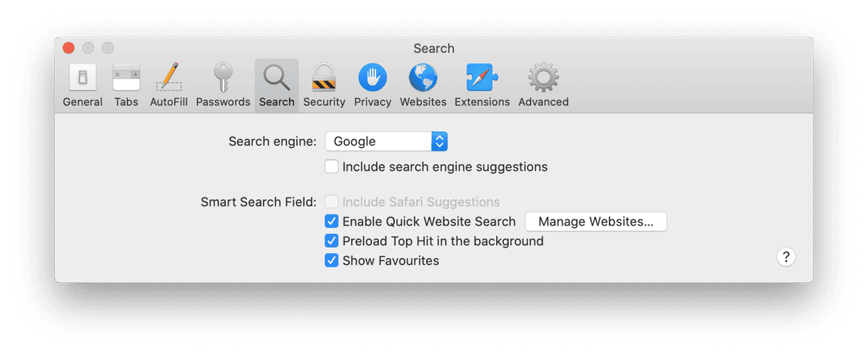Screen dimensions: 868x355
Task: Enable Include search engine suggestions checkbox
Action: [x=332, y=167]
